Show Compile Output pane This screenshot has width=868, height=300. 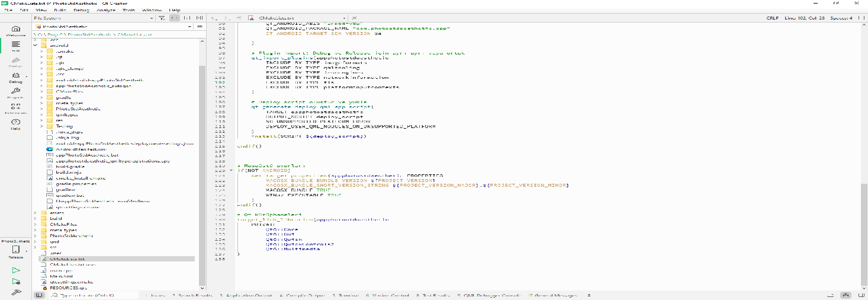(302, 295)
